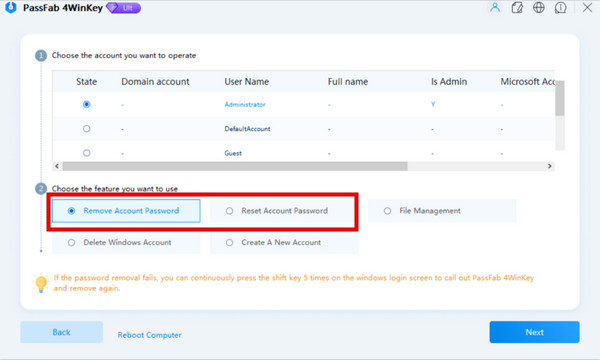Click the left arrow of horizontal scrollbar
The image size is (600, 360).
tap(57, 166)
